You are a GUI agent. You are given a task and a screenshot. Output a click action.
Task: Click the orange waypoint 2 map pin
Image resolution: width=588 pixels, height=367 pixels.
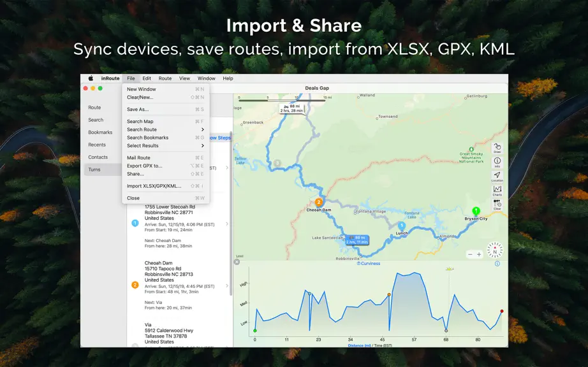point(319,202)
